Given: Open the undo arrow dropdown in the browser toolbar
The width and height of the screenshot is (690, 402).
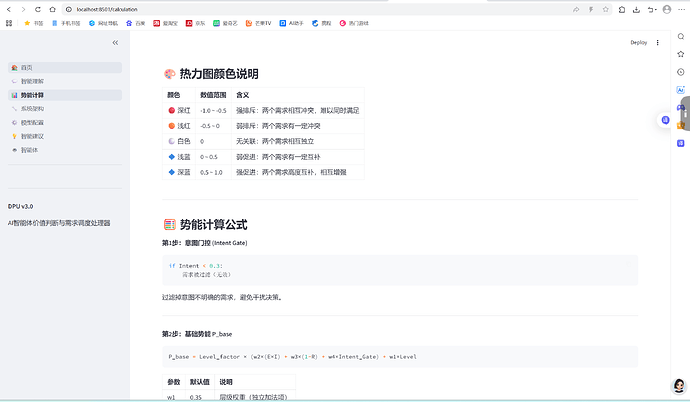Looking at the screenshot, I should 652,9.
